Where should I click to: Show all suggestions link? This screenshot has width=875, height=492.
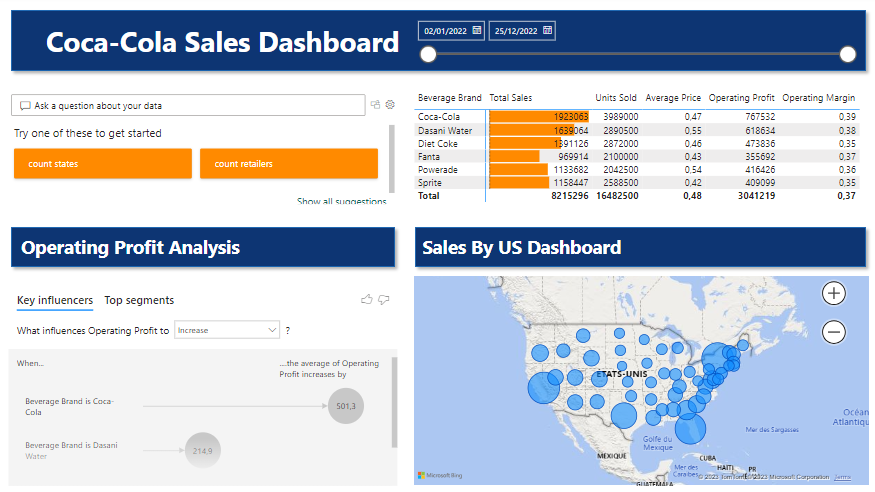tap(341, 202)
